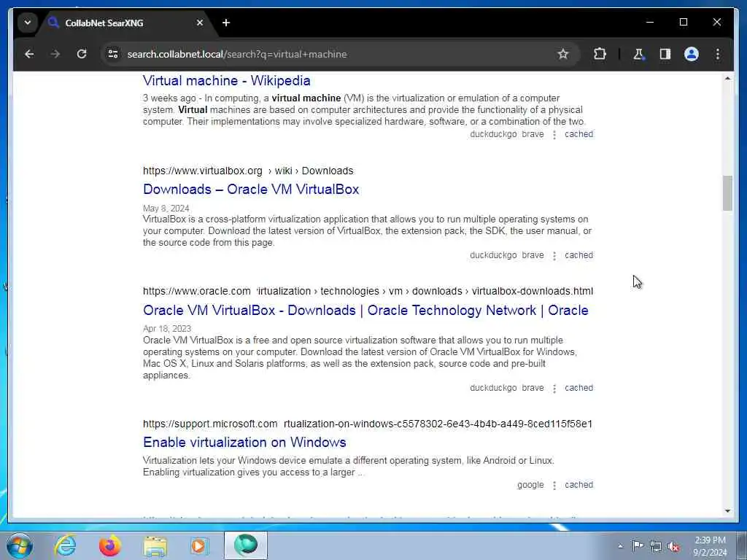Click the 'Apr 18, 2023' date text
The image size is (747, 560).
(x=167, y=329)
